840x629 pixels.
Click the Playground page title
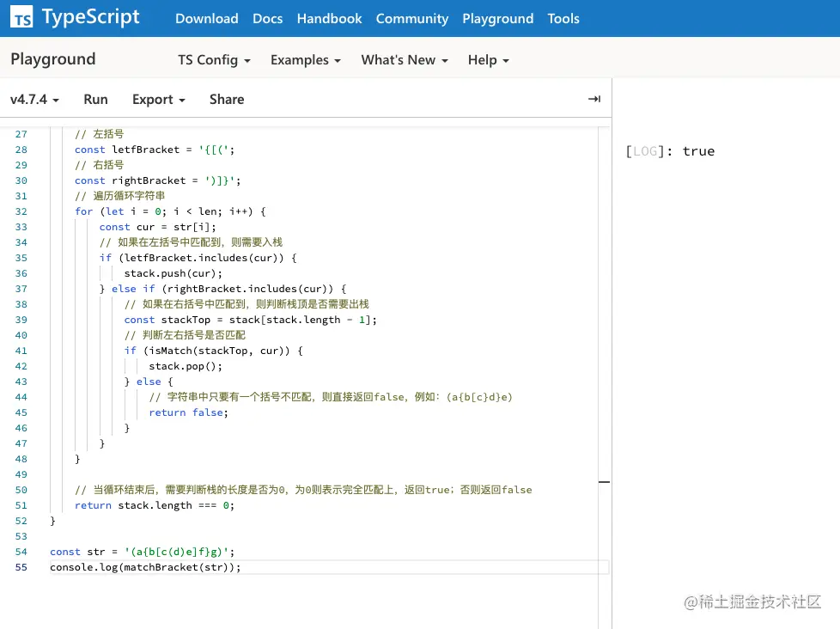coord(53,59)
